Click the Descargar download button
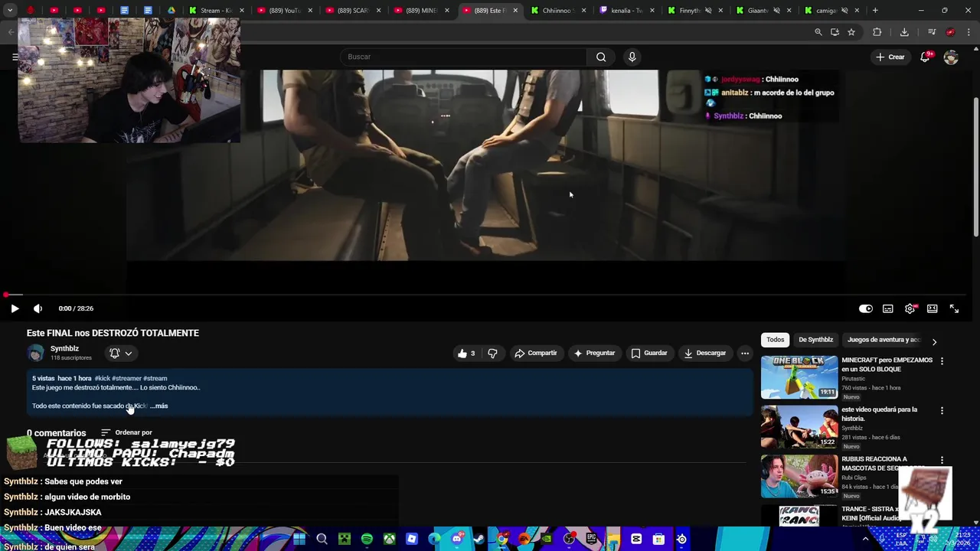The width and height of the screenshot is (980, 551). coord(705,353)
